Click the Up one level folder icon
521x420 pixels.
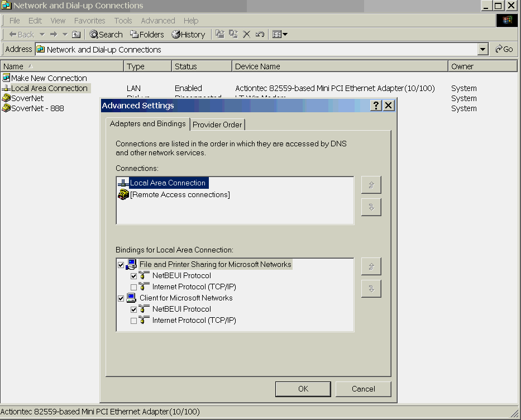[77, 35]
